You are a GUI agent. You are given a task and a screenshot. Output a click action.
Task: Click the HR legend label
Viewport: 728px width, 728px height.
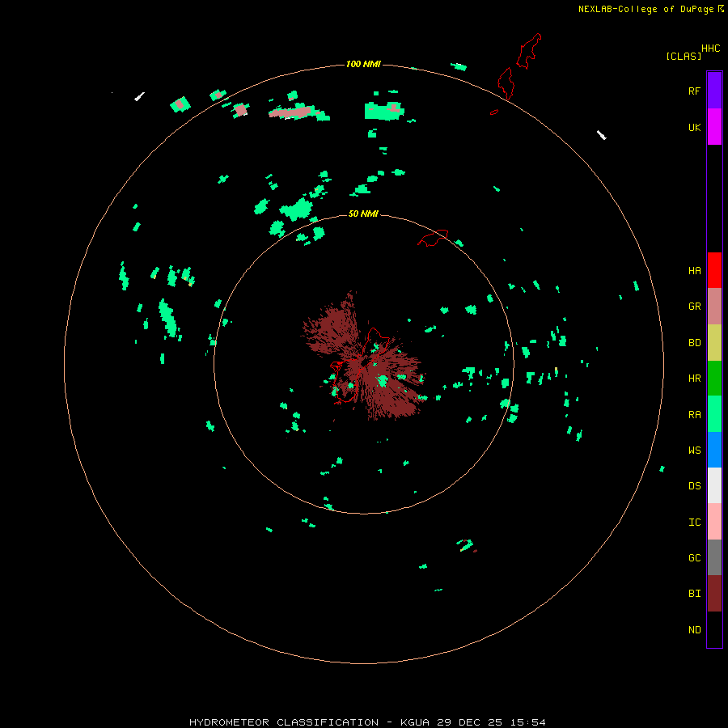(694, 379)
